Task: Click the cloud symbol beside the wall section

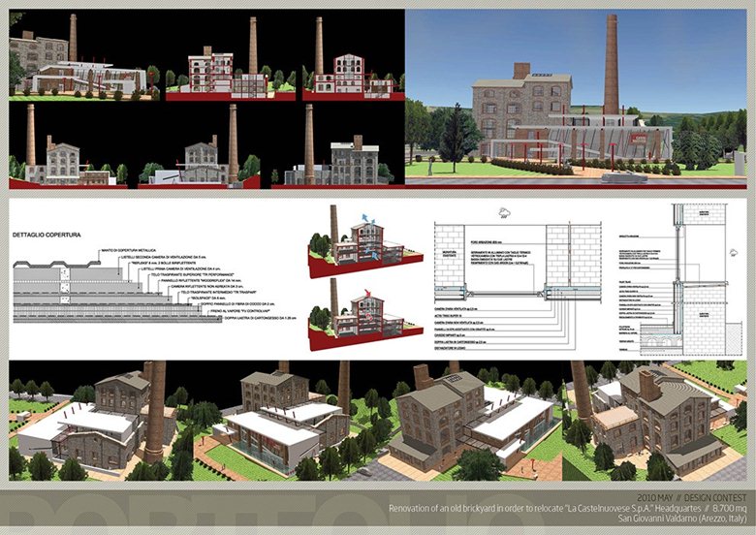Action: coord(734,253)
